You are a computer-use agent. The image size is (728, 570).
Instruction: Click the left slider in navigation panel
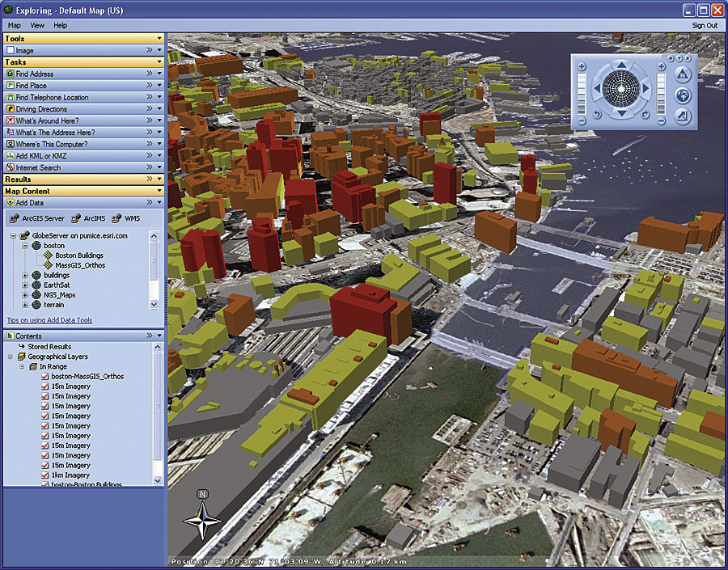pyautogui.click(x=582, y=94)
